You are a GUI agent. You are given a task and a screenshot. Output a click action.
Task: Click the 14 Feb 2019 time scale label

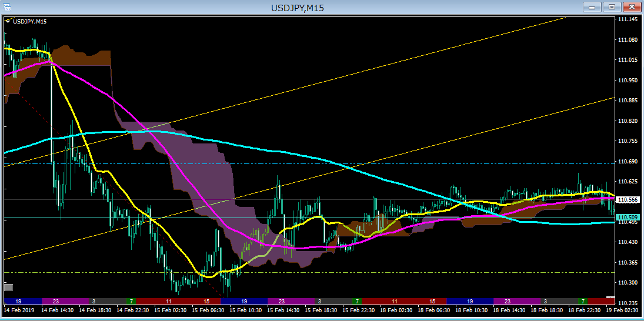[x=19, y=310]
